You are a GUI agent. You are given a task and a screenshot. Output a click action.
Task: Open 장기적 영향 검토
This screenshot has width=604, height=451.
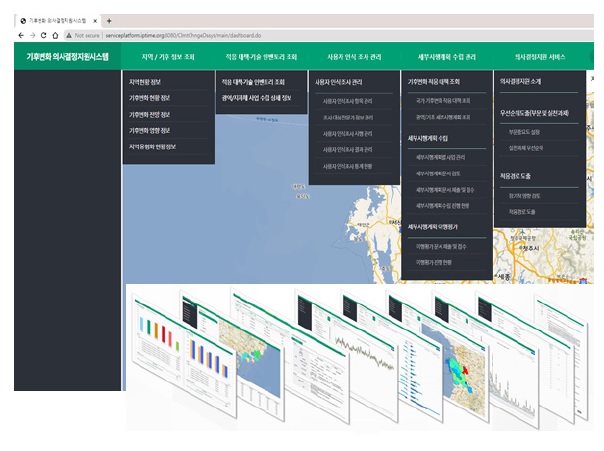pos(524,196)
